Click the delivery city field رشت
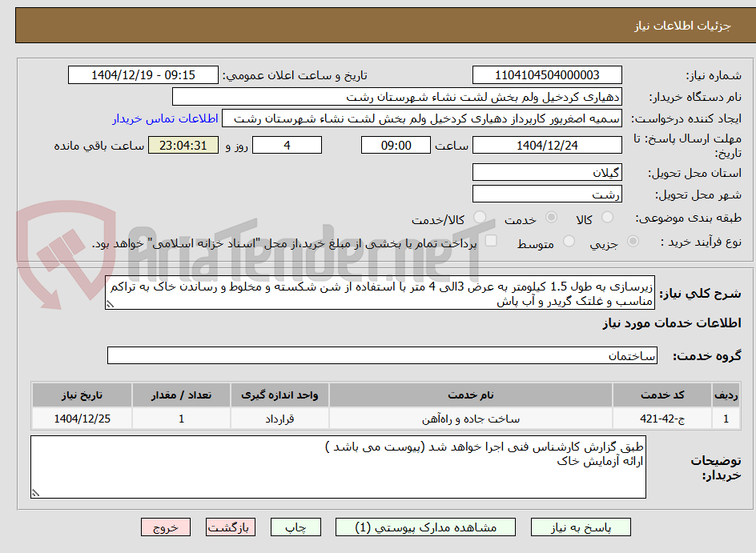 tap(547, 194)
